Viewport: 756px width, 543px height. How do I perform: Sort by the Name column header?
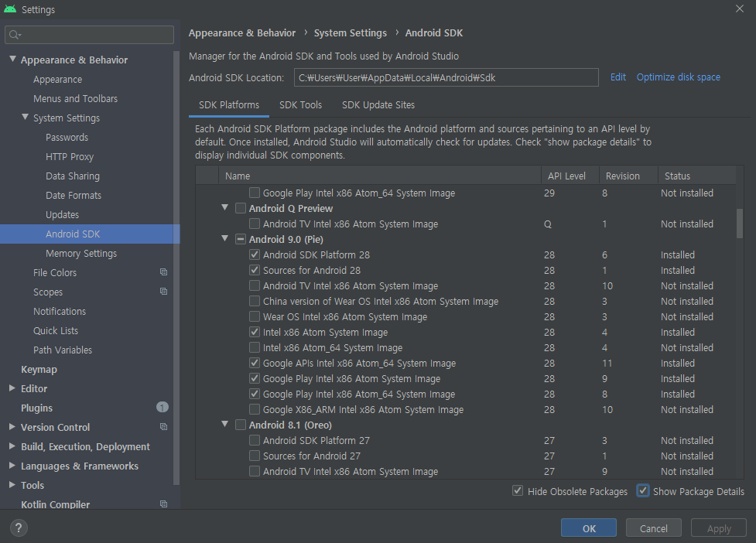380,176
